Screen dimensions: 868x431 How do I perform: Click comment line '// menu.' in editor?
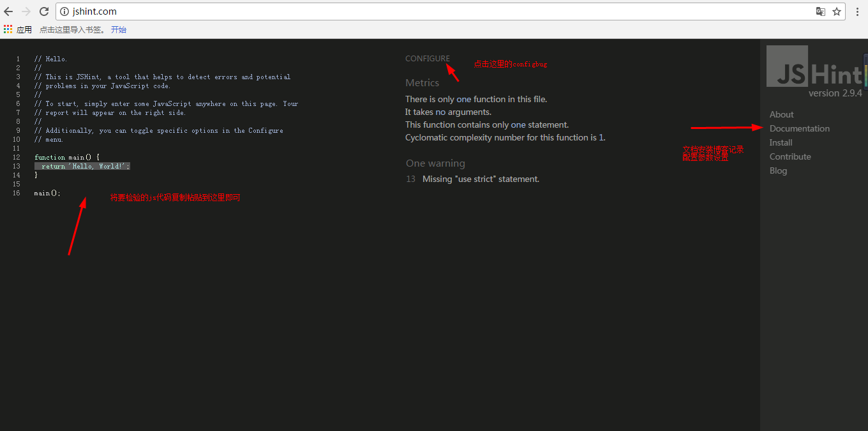tap(49, 139)
